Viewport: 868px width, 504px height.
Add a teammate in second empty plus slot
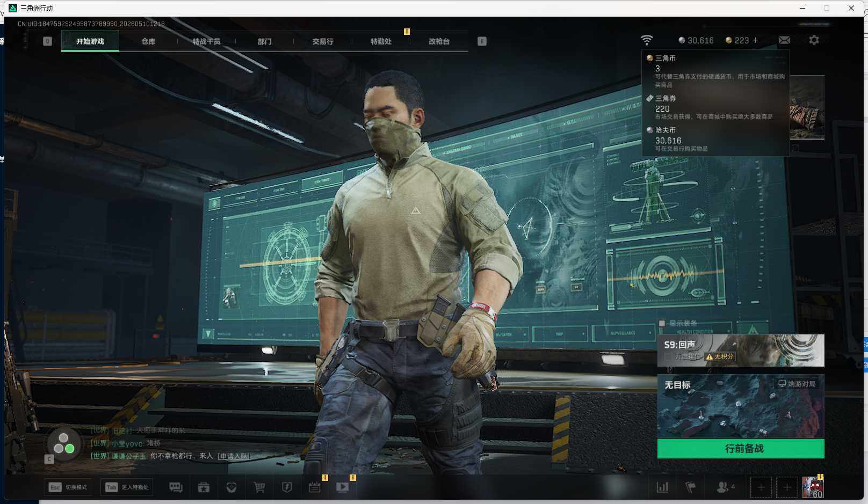coord(787,487)
